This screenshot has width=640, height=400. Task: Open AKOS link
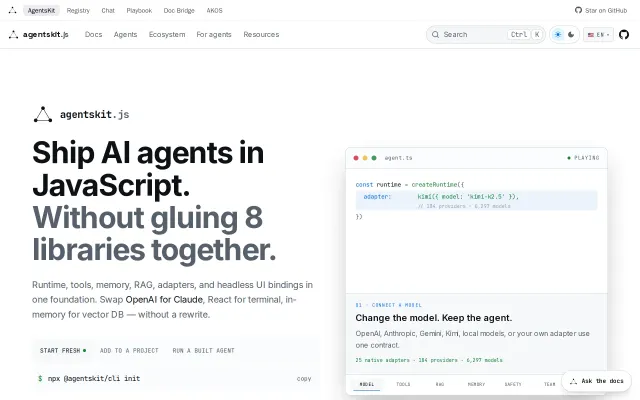(214, 10)
